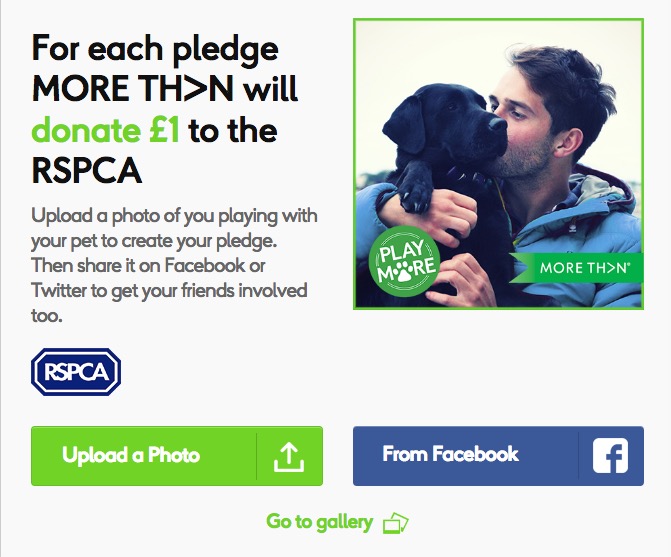
Task: Click the MORE TH>N ribbon on photo
Action: click(576, 268)
